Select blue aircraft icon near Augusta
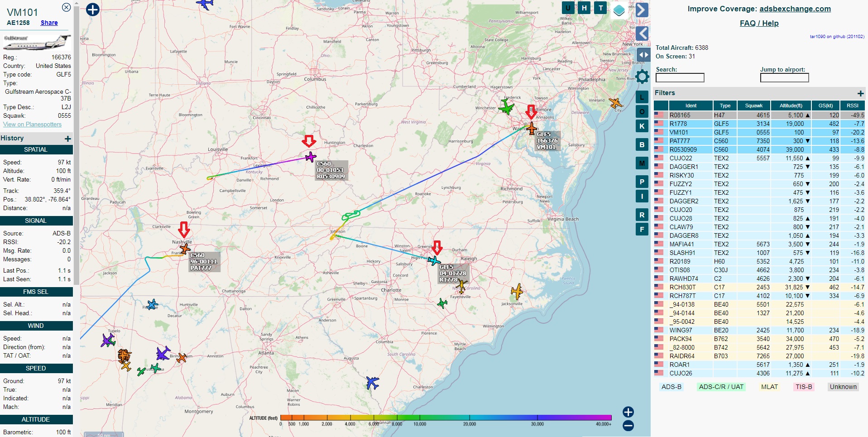Image resolution: width=868 pixels, height=437 pixels. (372, 383)
